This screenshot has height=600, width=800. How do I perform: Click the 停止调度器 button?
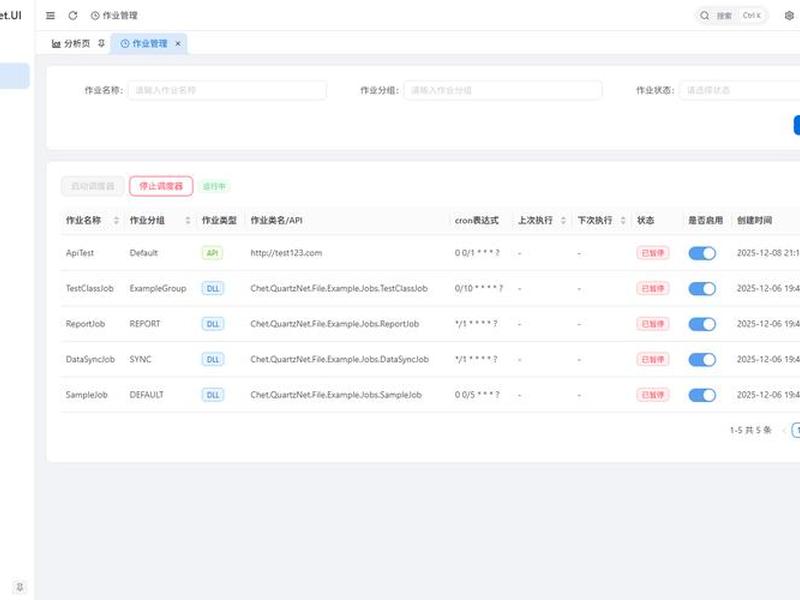pos(161,186)
